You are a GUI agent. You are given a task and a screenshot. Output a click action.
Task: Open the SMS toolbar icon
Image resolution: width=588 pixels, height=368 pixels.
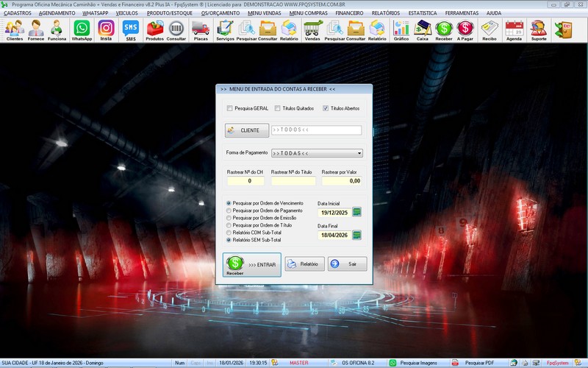(130, 29)
